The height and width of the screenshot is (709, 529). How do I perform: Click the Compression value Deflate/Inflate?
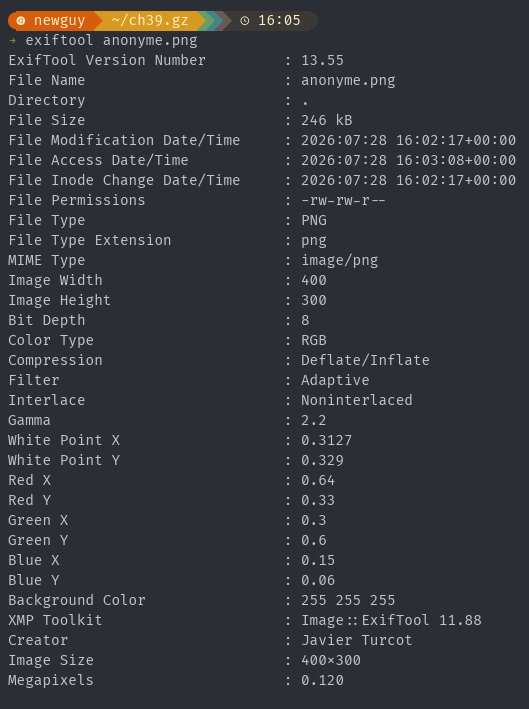[365, 360]
